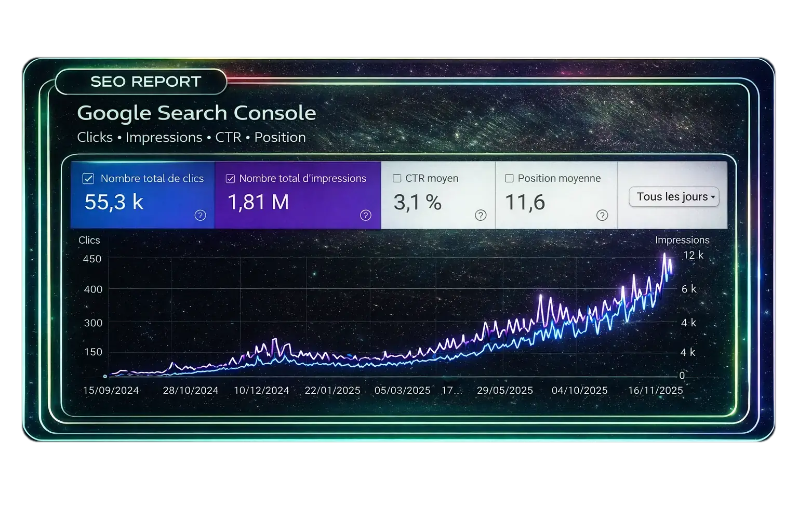Click the Impressions axis title
This screenshot has height=532, width=798.
(682, 240)
